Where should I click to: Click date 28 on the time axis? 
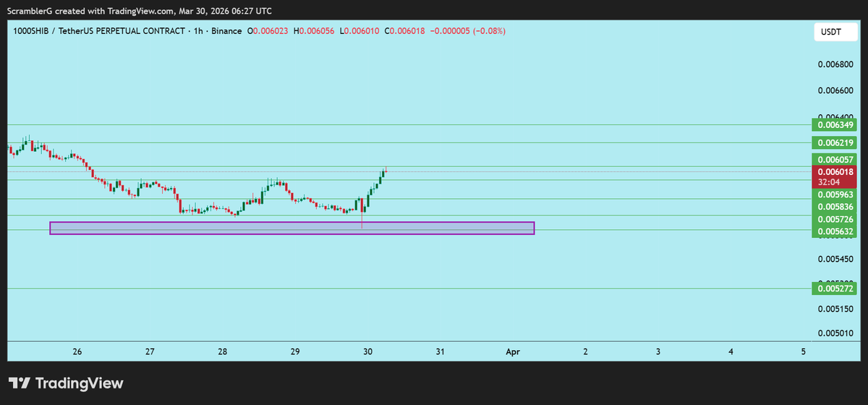pyautogui.click(x=223, y=351)
